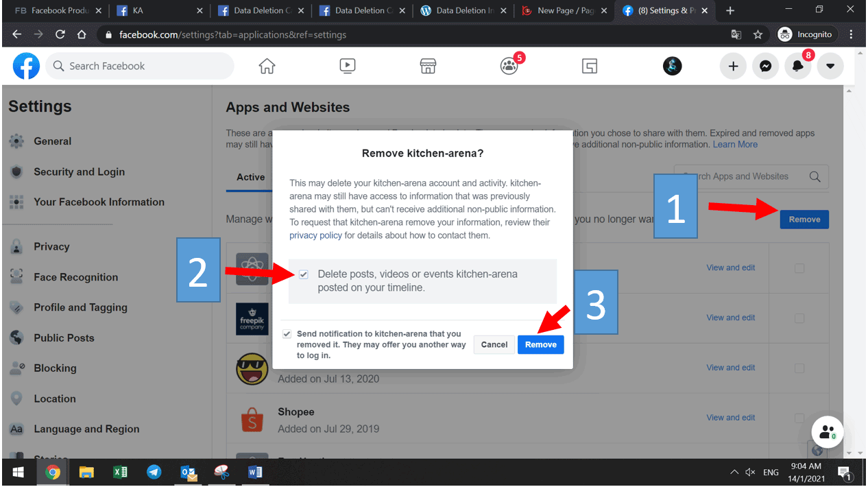Reload the page in Chrome

(x=60, y=34)
